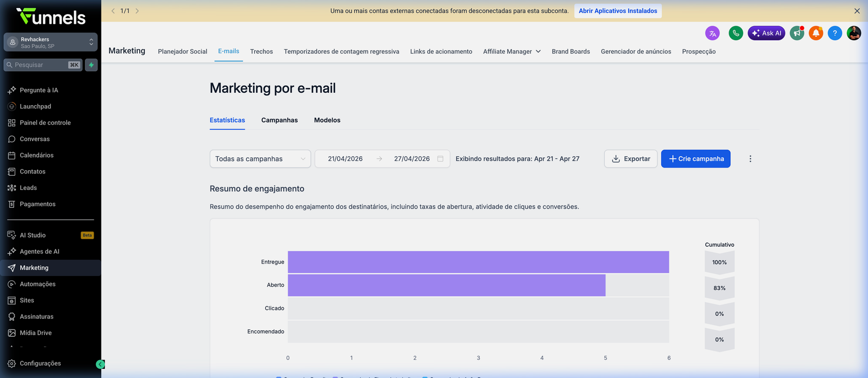The image size is (868, 378).
Task: Open the date range calendar icon
Action: pyautogui.click(x=441, y=159)
